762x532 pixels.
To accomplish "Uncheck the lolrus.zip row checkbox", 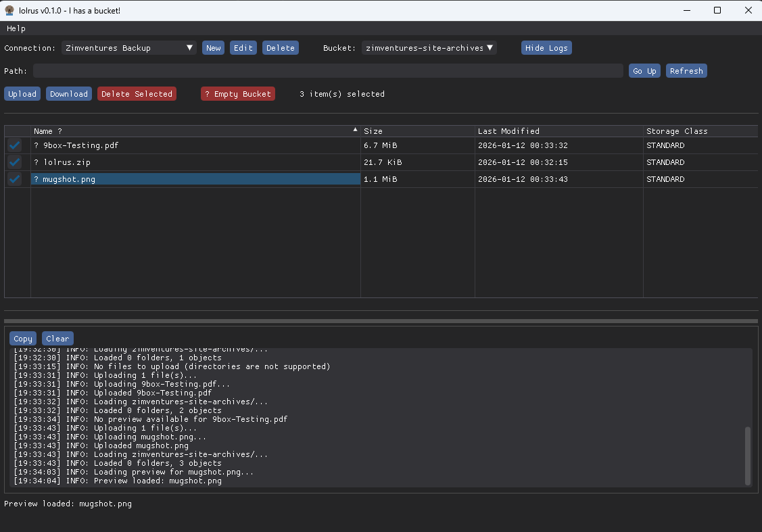I will (14, 162).
